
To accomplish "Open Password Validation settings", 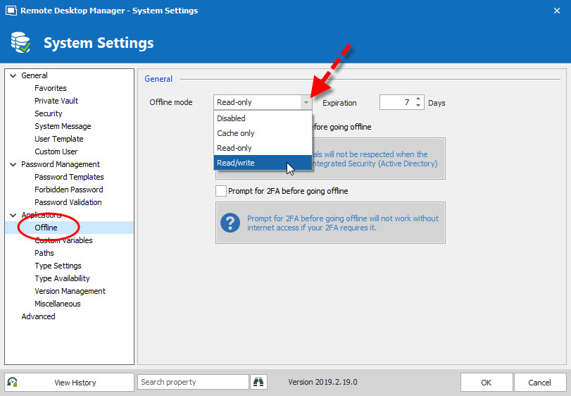I will 68,203.
